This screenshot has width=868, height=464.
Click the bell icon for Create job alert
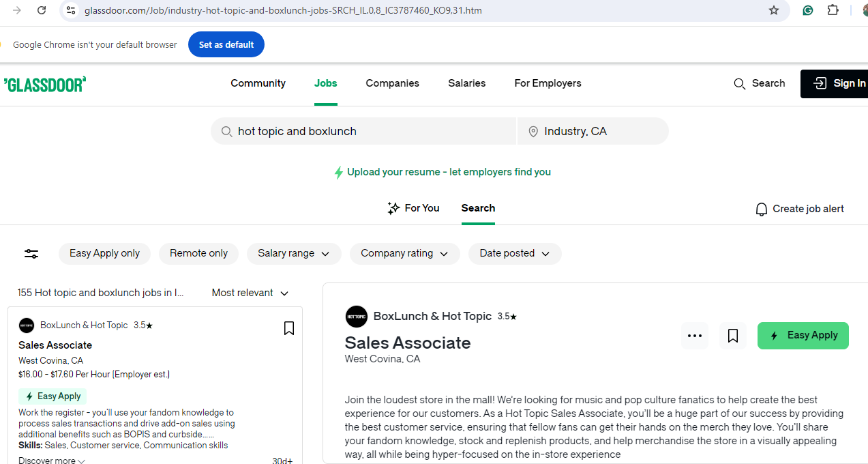(x=762, y=209)
